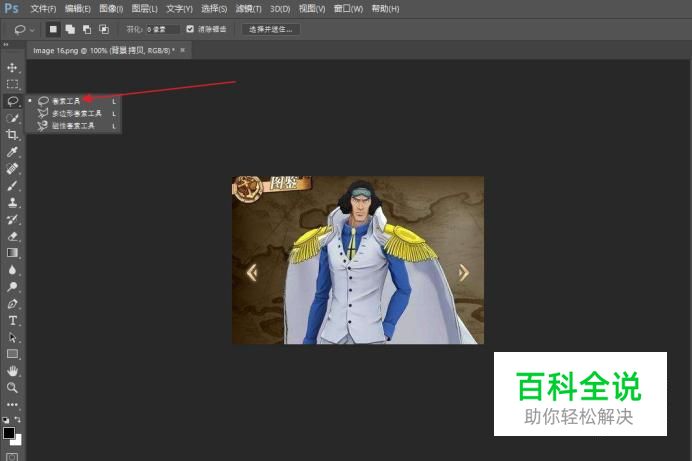This screenshot has height=461, width=692.
Task: Open the background color swatch
Action: point(18,441)
